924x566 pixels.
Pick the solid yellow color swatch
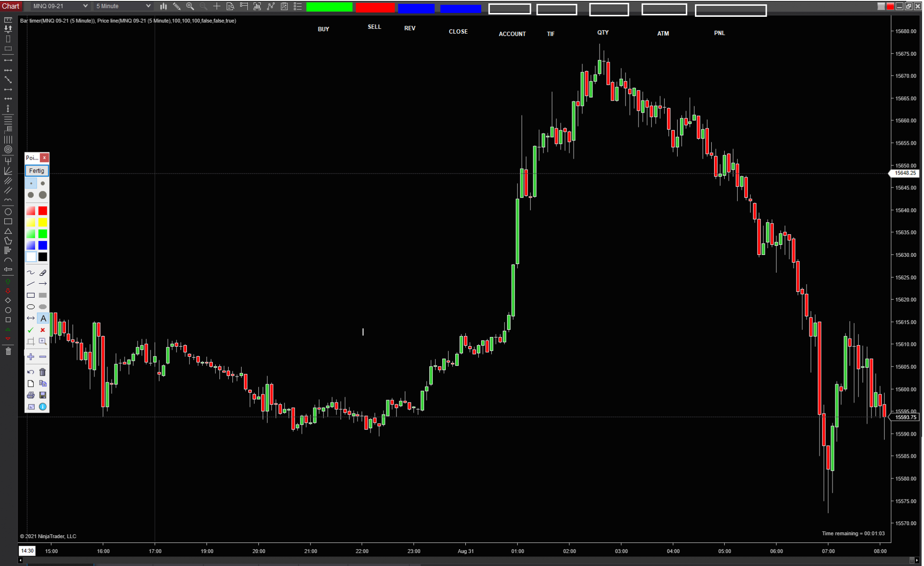43,222
